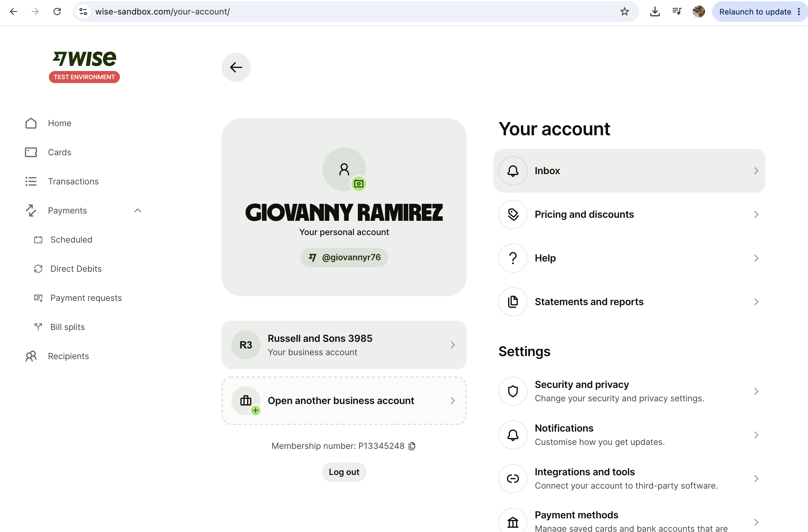The width and height of the screenshot is (808, 532).
Task: Open another business account link
Action: (344, 401)
